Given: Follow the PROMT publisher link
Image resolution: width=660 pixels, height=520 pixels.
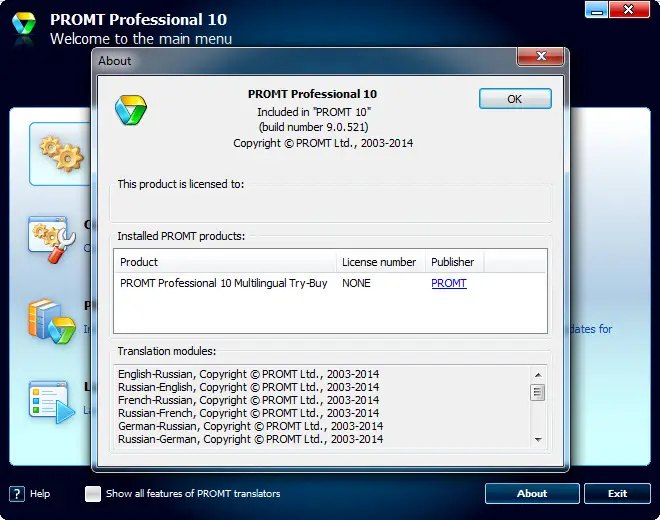Looking at the screenshot, I should click(449, 283).
